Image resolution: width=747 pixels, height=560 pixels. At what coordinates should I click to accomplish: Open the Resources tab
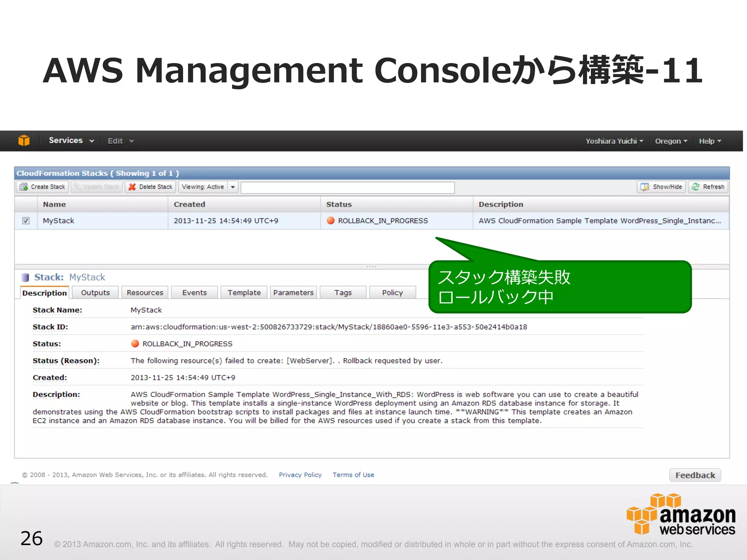145,292
